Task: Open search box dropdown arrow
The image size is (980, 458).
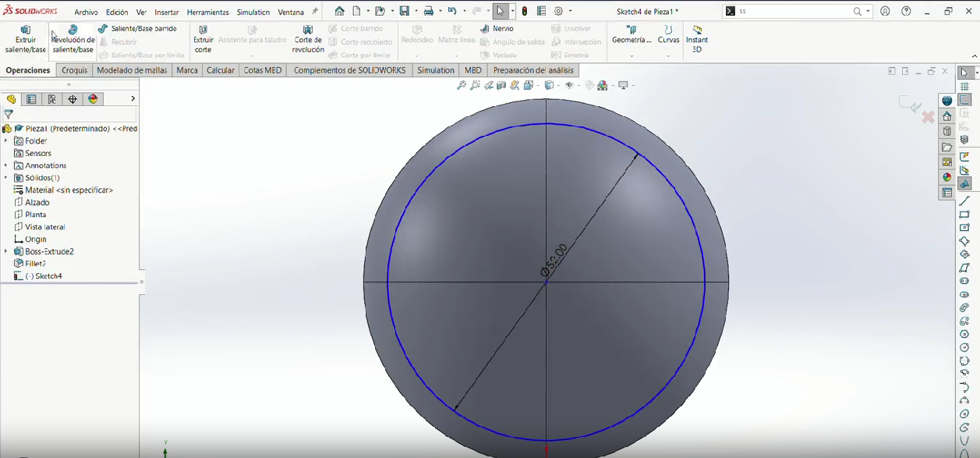Action: tap(868, 12)
